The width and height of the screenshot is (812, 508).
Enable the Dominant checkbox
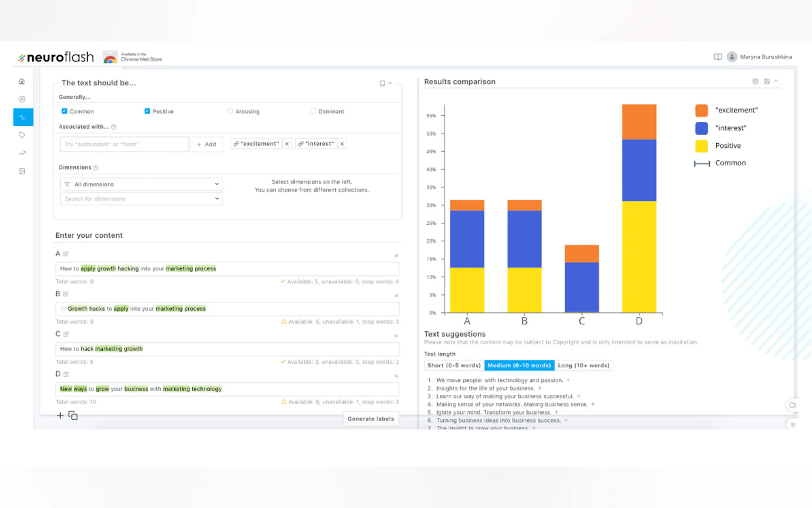(313, 111)
